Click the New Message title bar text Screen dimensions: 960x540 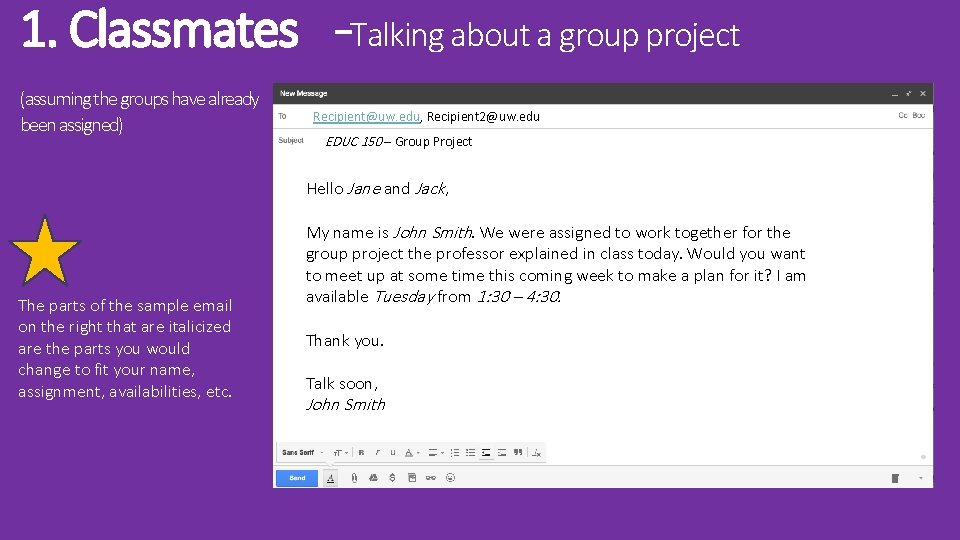tap(304, 94)
